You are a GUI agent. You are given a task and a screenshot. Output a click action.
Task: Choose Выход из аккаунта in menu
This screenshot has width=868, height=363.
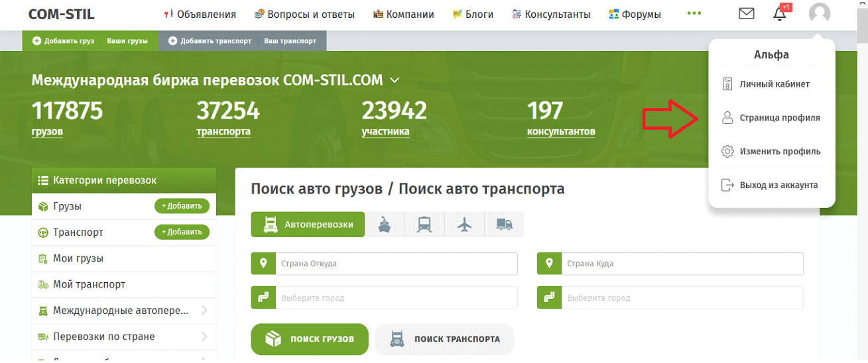click(778, 185)
